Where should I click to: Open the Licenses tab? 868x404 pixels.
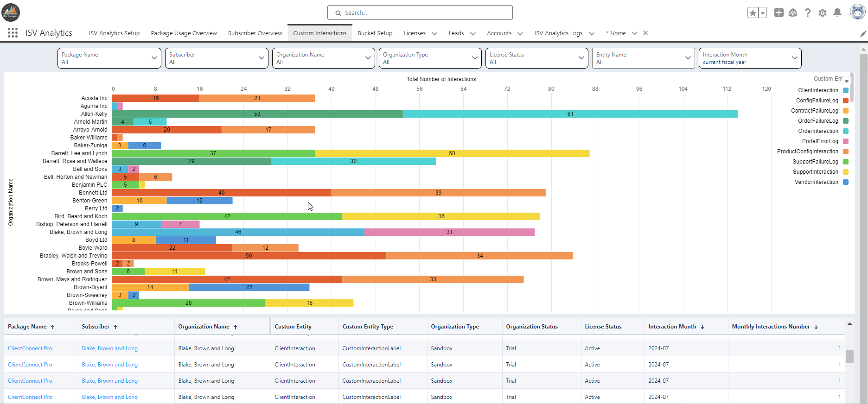coord(415,33)
